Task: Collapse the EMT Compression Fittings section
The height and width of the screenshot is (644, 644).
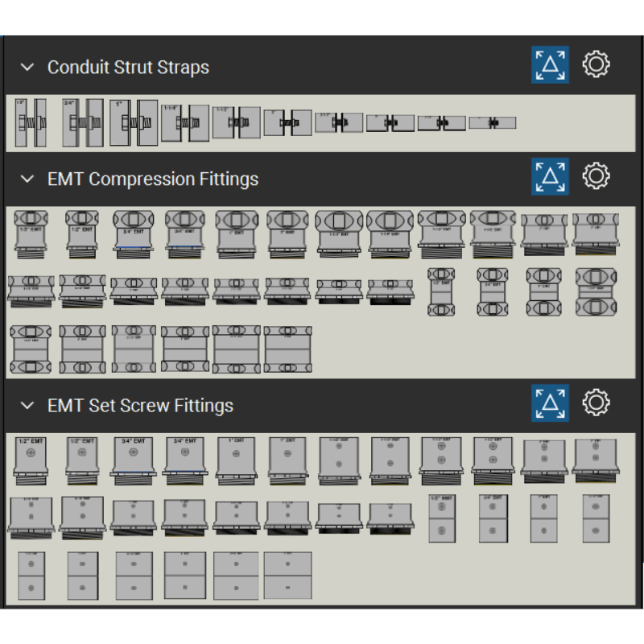Action: (27, 179)
